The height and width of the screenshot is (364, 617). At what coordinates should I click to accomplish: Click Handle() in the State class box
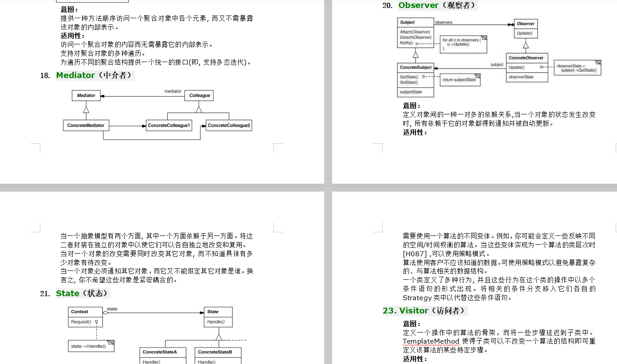[x=216, y=322]
